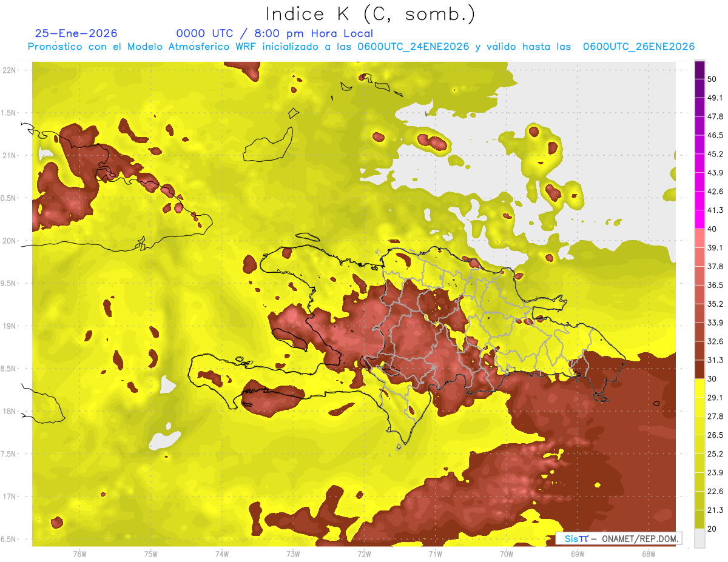Click the color scale value 33.9
This screenshot has width=728, height=562.
click(x=715, y=323)
